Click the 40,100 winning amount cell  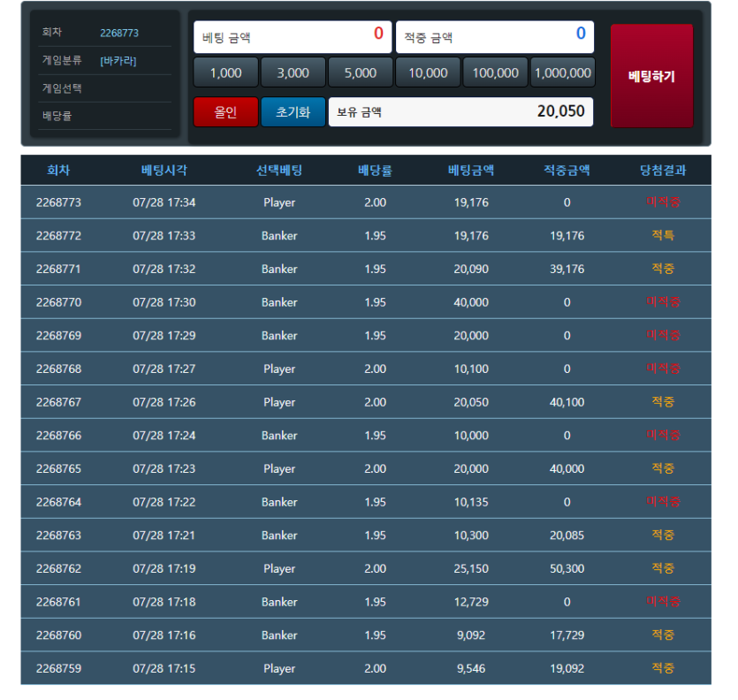click(x=567, y=402)
